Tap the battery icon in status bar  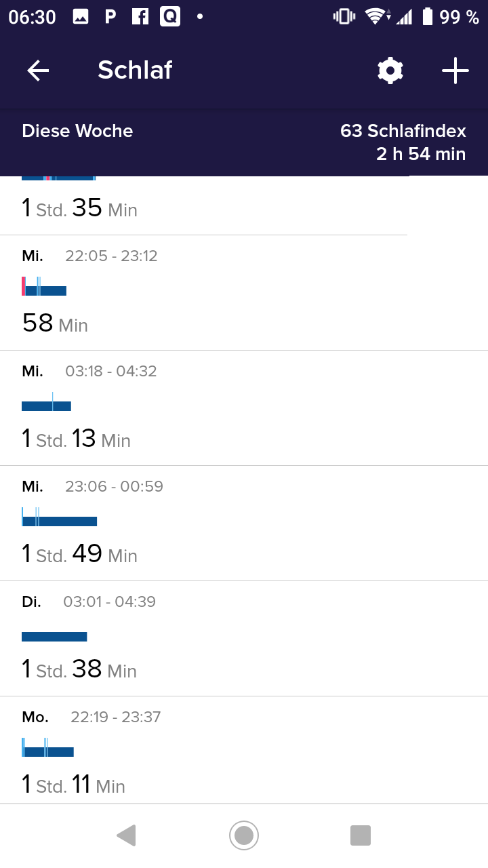coord(427,17)
